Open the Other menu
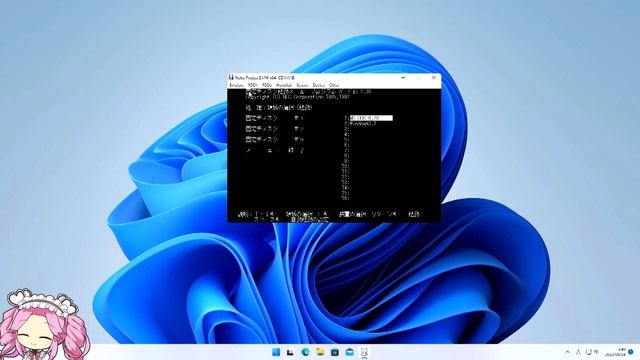 click(x=334, y=85)
